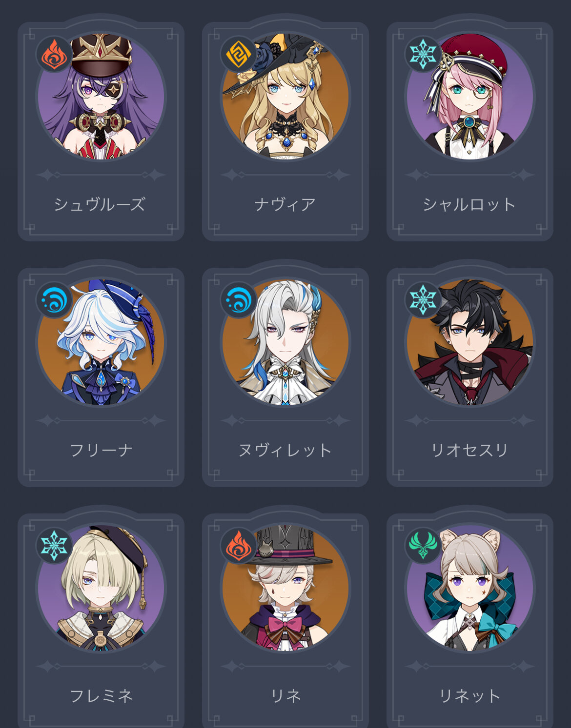Image resolution: width=571 pixels, height=728 pixels.
Task: Select フリーナ character portrait
Action: tap(101, 342)
